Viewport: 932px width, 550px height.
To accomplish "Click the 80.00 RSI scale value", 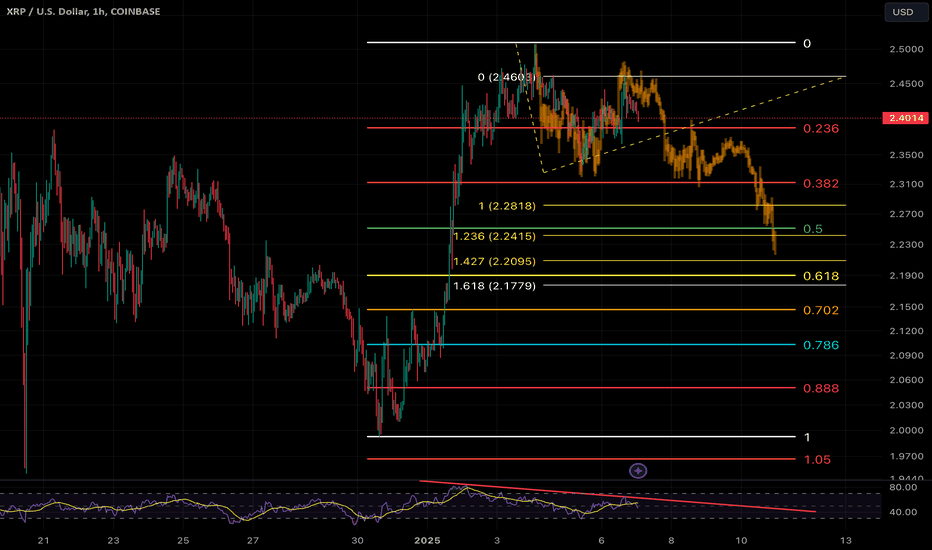I will [x=903, y=488].
